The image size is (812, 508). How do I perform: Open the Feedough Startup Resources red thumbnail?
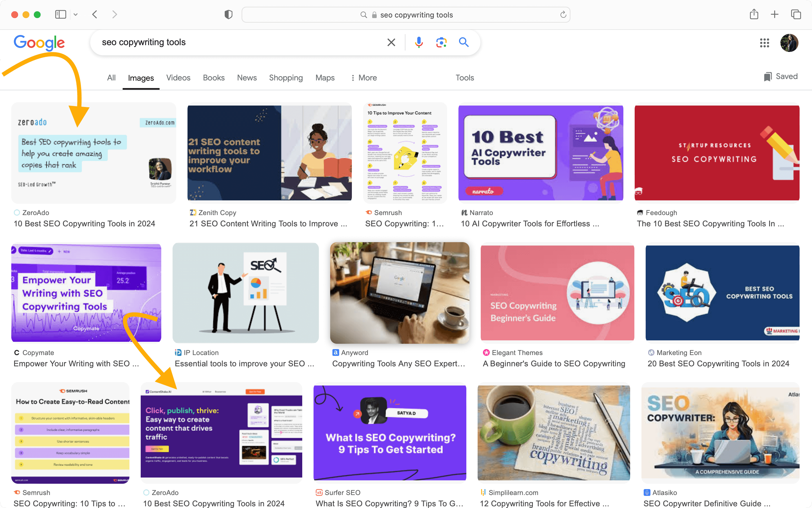[717, 153]
